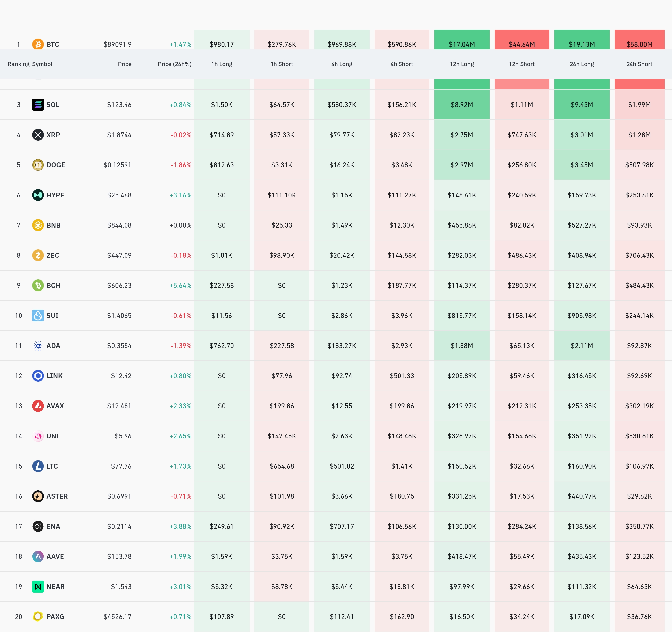Click the HYPE coin icon
The width and height of the screenshot is (672, 632).
pos(38,195)
